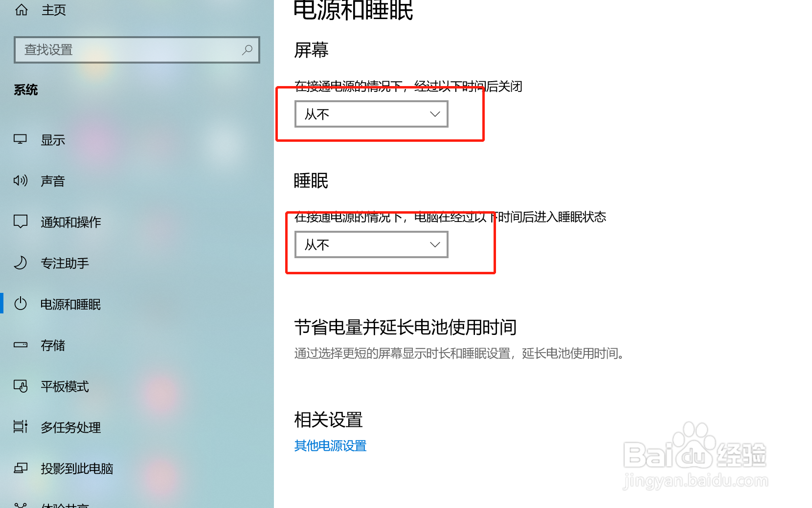Image resolution: width=812 pixels, height=508 pixels.
Task: Open the sleep time dropdown
Action: (371, 244)
